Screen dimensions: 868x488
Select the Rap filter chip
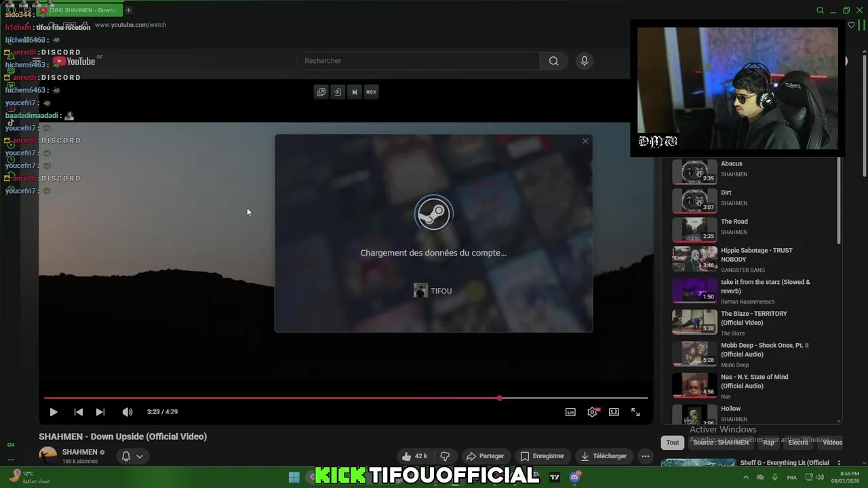[768, 443]
